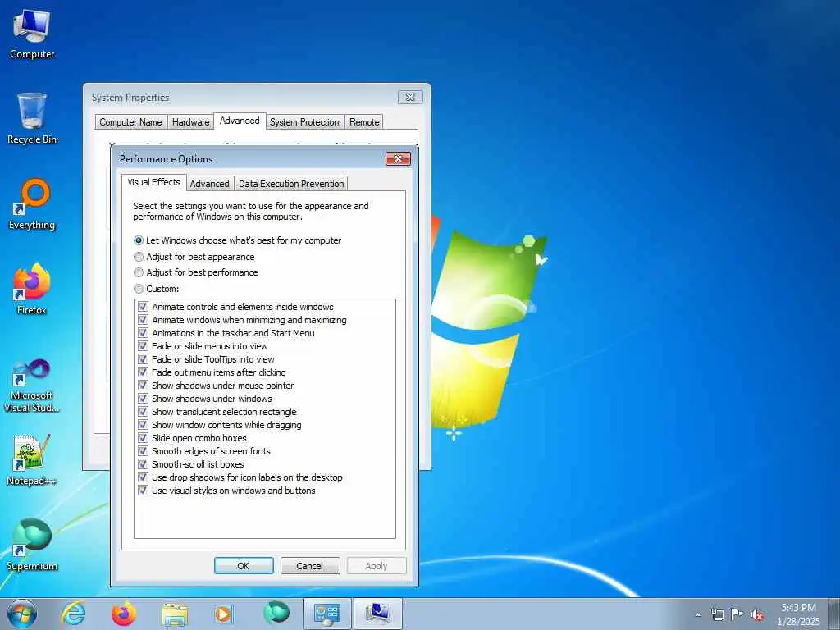This screenshot has width=840, height=630.
Task: Open the Data Execution Prevention tab
Action: click(291, 184)
